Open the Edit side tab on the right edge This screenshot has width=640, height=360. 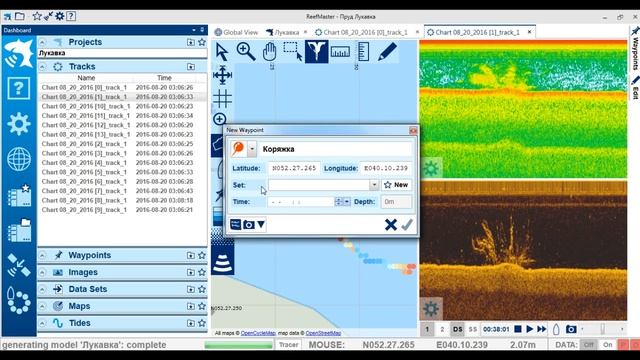(635, 87)
